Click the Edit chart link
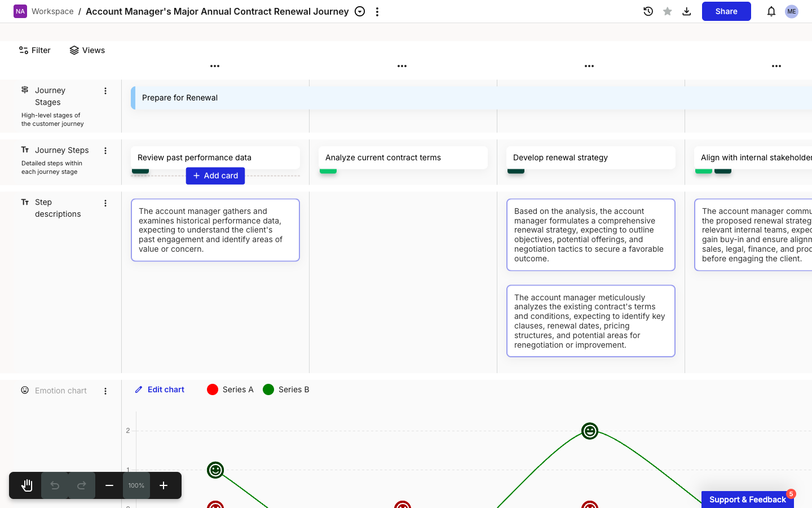Screen dimensions: 812x508 click(x=160, y=389)
